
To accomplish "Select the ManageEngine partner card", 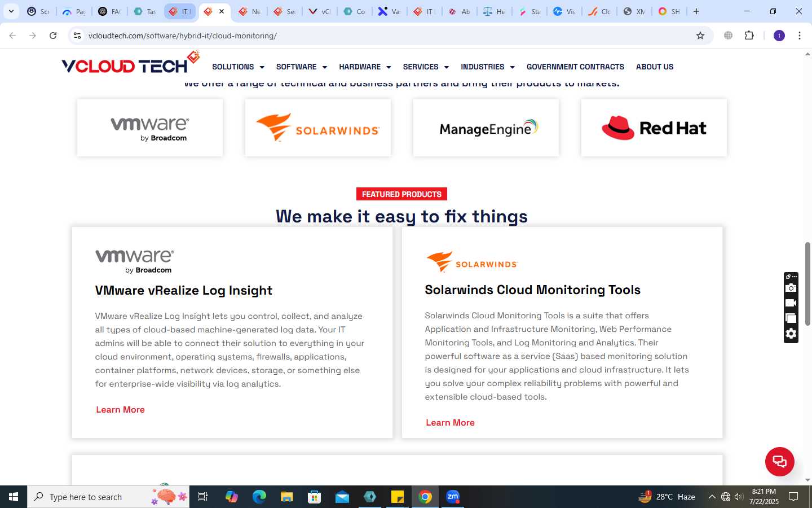I will [486, 128].
